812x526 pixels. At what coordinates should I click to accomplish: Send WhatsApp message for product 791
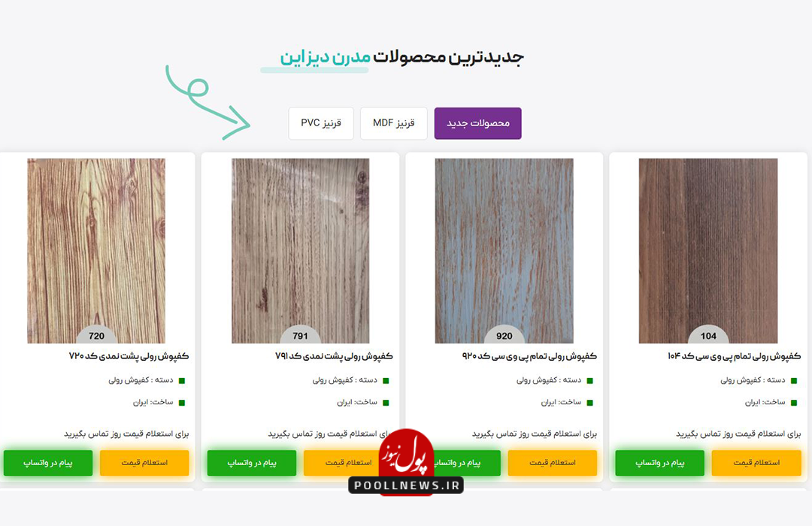(252, 463)
